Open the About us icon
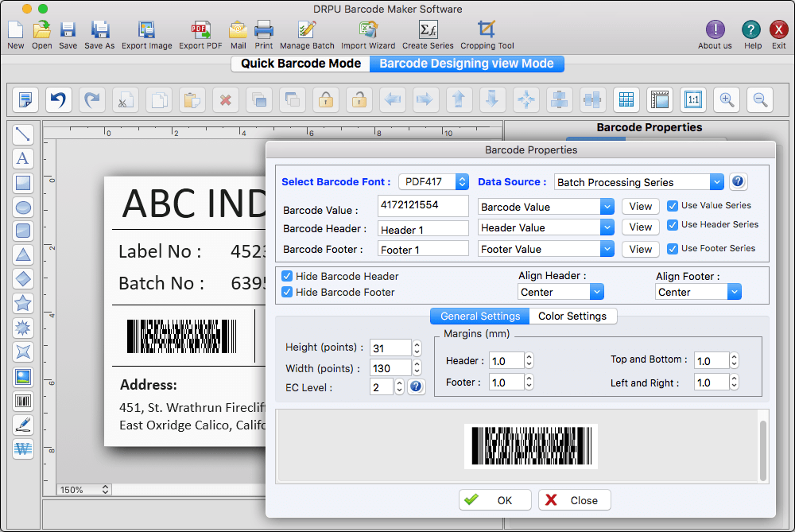The image size is (795, 532). tap(715, 30)
